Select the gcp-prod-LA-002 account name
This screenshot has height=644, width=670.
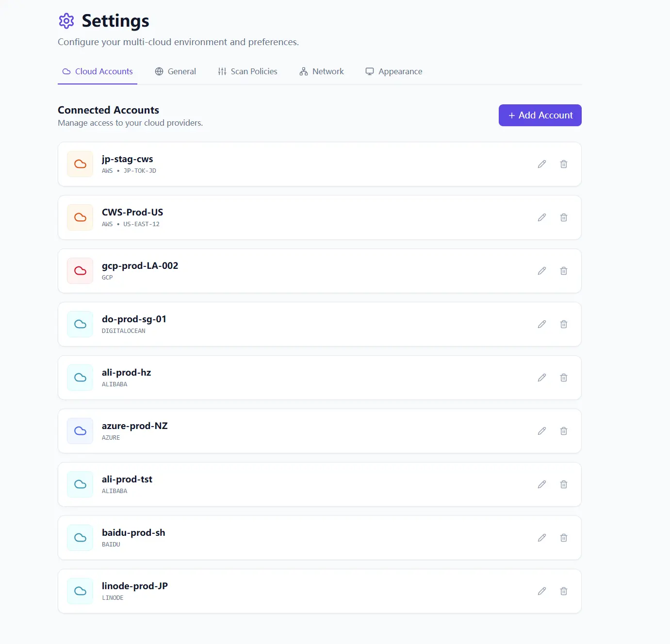(x=140, y=266)
